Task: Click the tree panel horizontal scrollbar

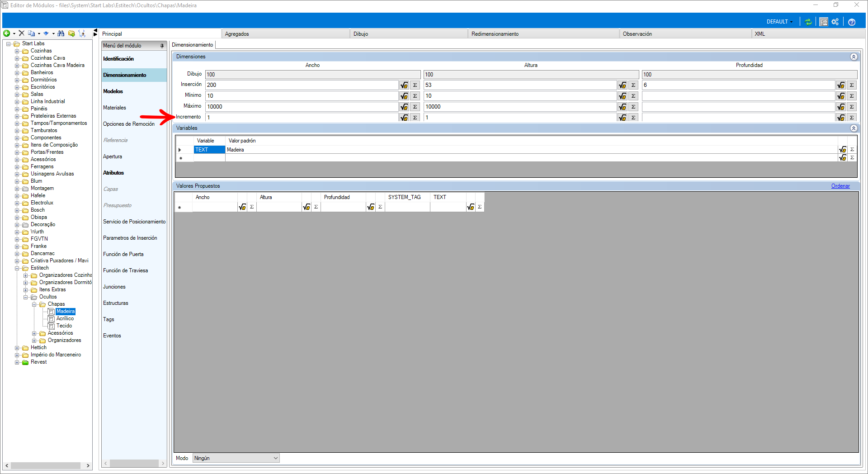Action: click(45, 465)
